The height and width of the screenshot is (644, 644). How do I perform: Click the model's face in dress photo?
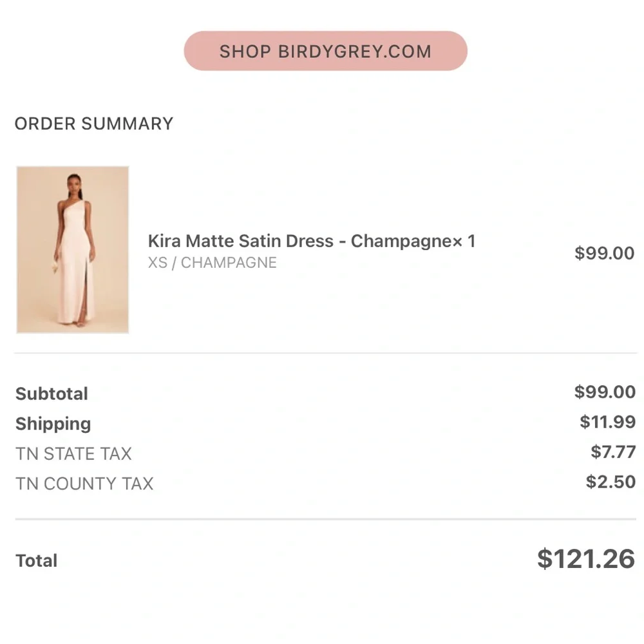point(73,181)
